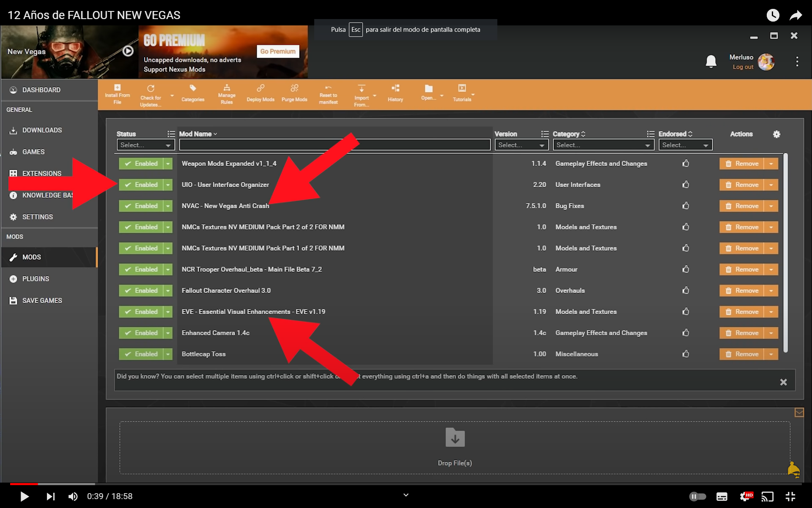
Task: Expand video player chevron
Action: [406, 495]
